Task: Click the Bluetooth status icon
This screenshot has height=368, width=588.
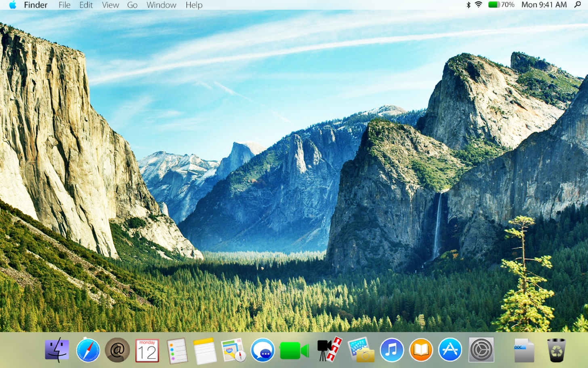Action: click(x=468, y=5)
